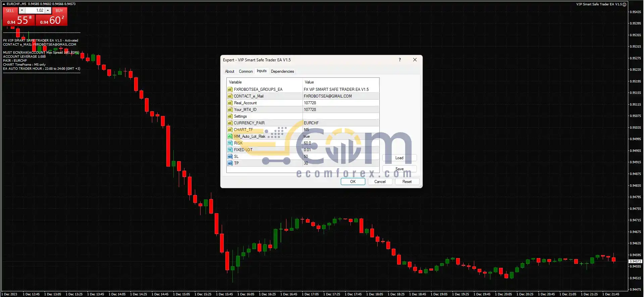The height and width of the screenshot is (297, 644).
Task: Click the double-type icon next to FIXED LOT
Action: point(230,150)
